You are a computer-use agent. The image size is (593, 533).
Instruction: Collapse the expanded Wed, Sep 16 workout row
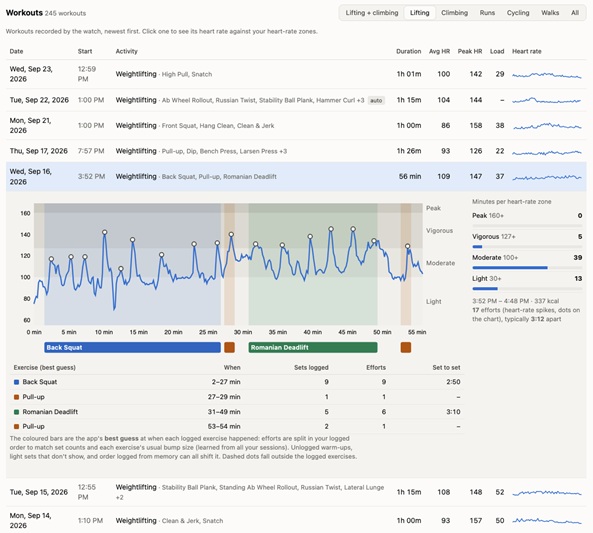(x=296, y=177)
